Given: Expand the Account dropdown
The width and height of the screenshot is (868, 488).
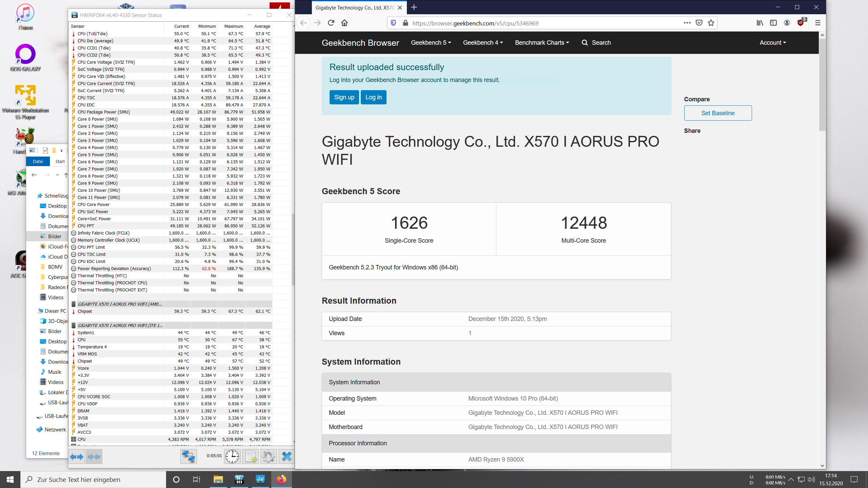Looking at the screenshot, I should pos(772,43).
